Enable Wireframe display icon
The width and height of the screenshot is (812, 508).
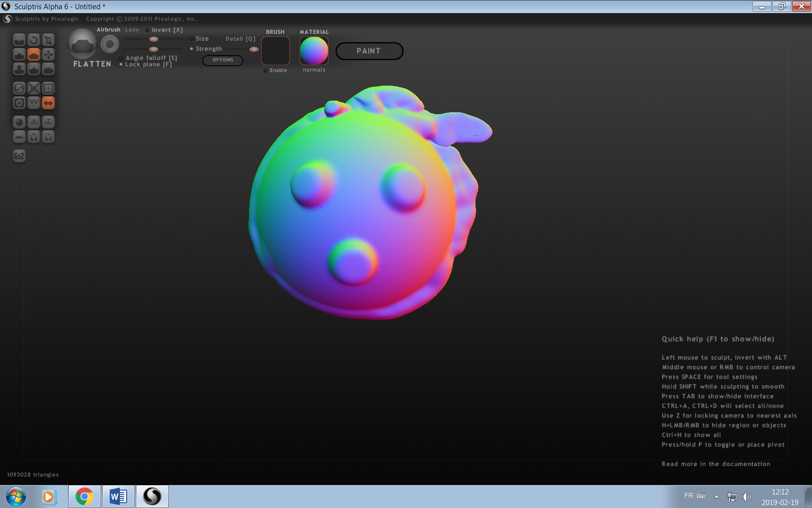click(x=34, y=103)
